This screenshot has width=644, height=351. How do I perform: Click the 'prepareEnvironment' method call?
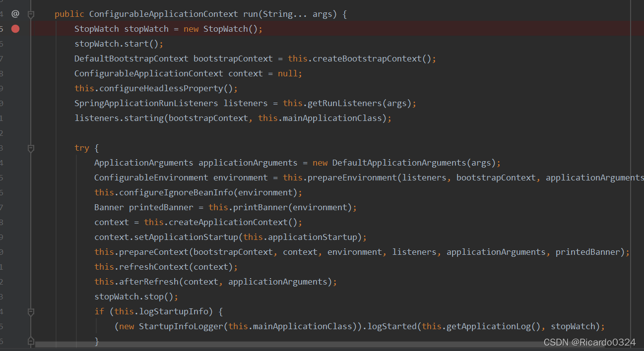352,177
